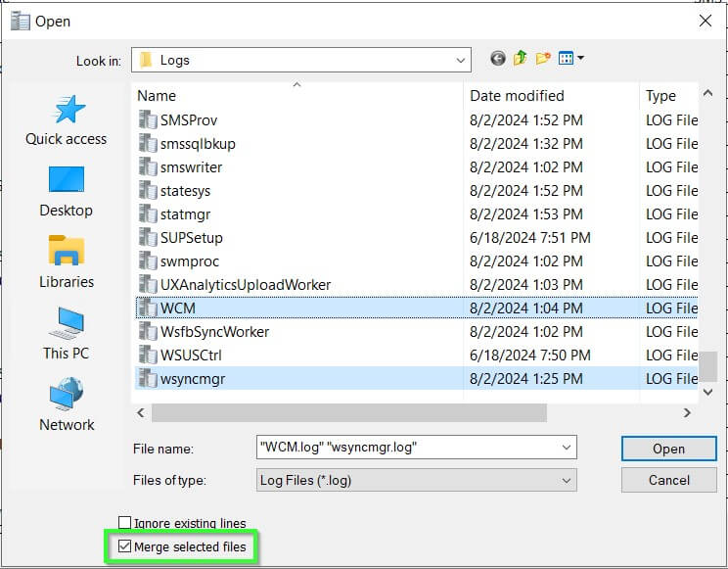Create a new folder

(x=543, y=59)
